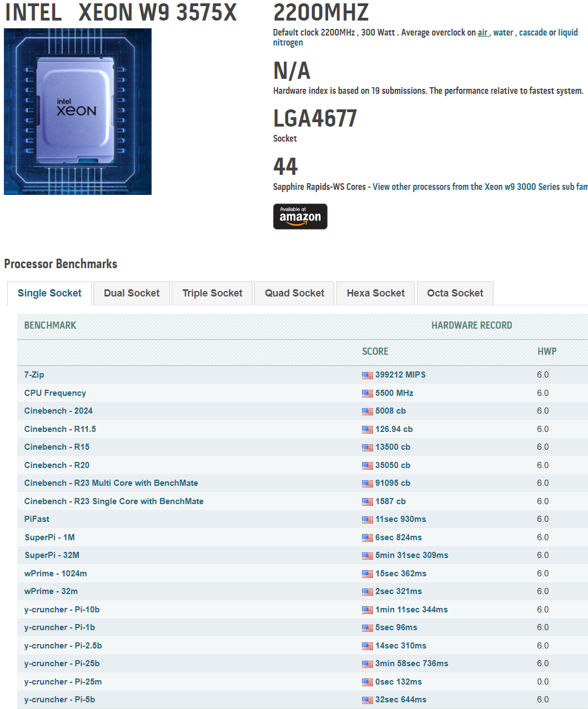Switch to the Hexa Socket tab
Viewport: 588px width, 709px height.
click(376, 293)
